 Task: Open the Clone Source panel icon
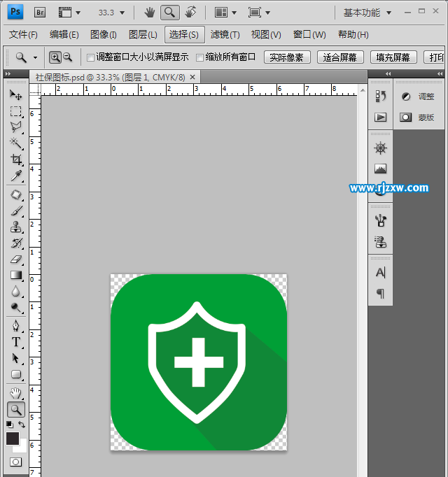(x=380, y=242)
